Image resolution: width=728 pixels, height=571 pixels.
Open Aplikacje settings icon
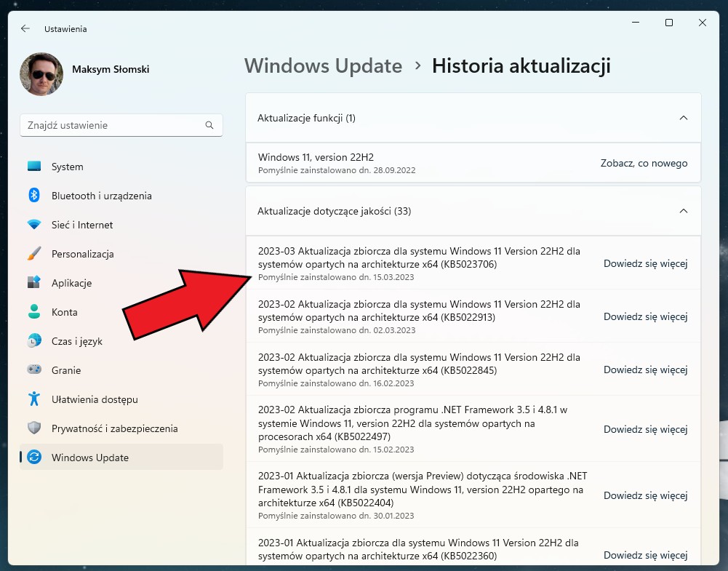click(33, 283)
